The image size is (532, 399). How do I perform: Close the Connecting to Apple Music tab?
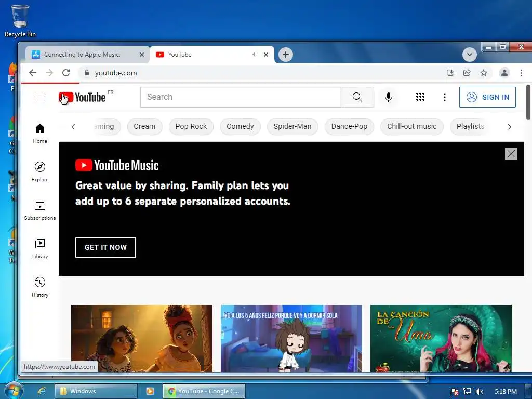point(142,54)
